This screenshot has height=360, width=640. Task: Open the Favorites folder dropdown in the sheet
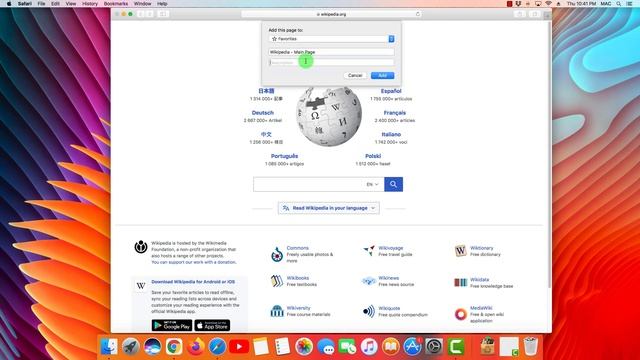click(x=332, y=39)
